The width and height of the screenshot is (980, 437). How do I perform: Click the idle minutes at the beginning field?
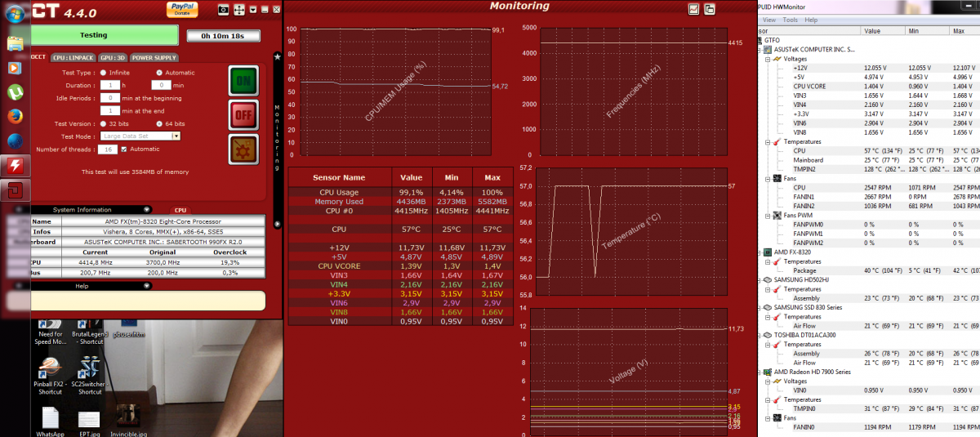tap(110, 98)
